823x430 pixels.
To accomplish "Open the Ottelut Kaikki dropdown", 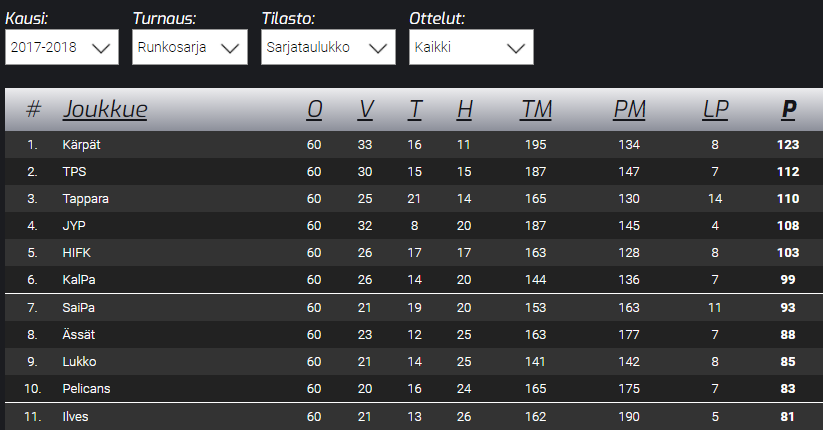I will pyautogui.click(x=471, y=47).
